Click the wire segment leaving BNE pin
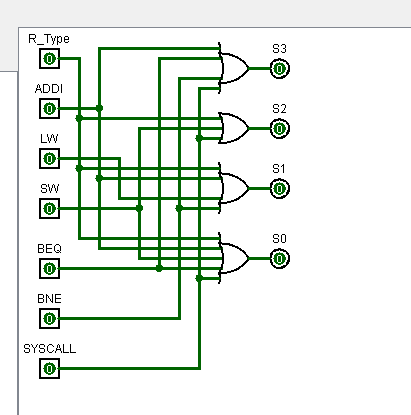The height and width of the screenshot is (415, 411). 119,319
